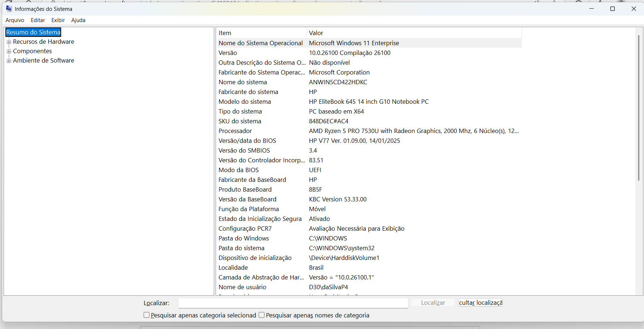This screenshot has width=644, height=329.
Task: Select the Processador row
Action: 369,131
